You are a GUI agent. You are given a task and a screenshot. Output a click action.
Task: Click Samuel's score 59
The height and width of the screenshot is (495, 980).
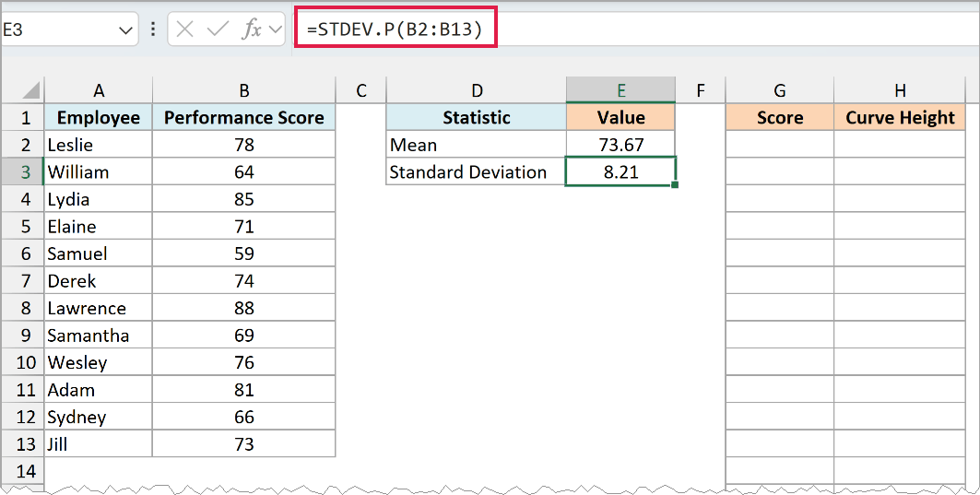(x=243, y=253)
